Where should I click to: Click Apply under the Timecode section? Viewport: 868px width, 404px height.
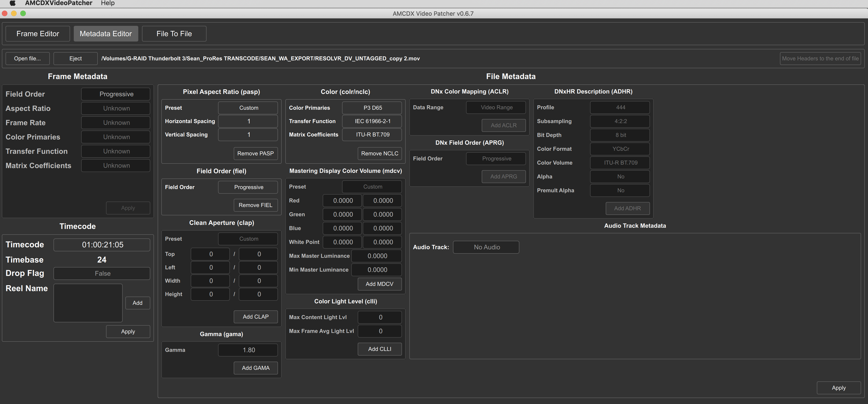(128, 332)
